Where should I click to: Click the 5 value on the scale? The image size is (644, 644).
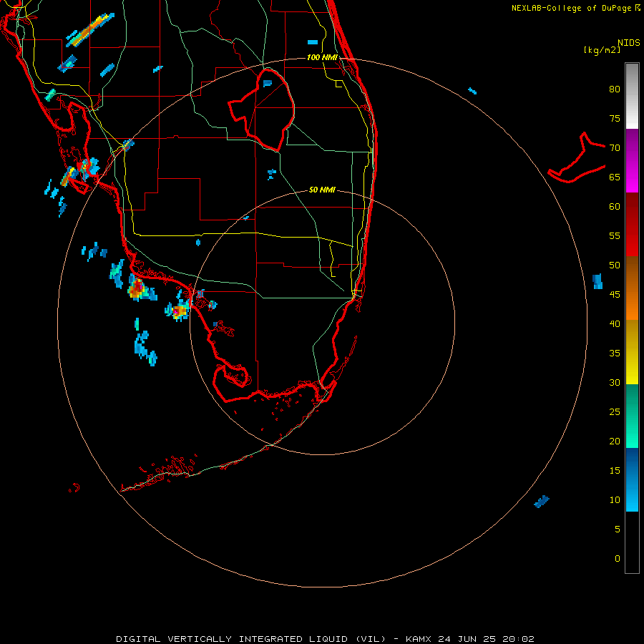pos(618,529)
